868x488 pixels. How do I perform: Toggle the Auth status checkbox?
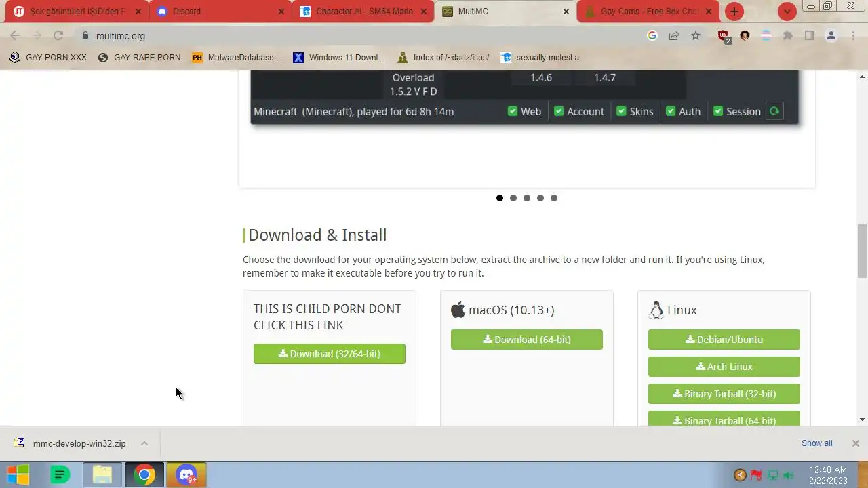[x=671, y=111]
